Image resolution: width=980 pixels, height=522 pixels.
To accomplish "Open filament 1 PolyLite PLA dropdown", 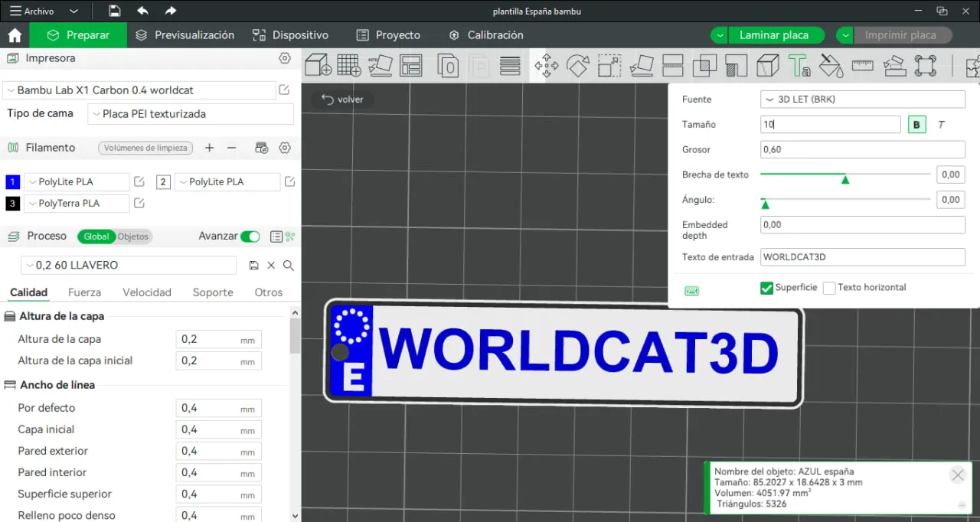I will 77,182.
